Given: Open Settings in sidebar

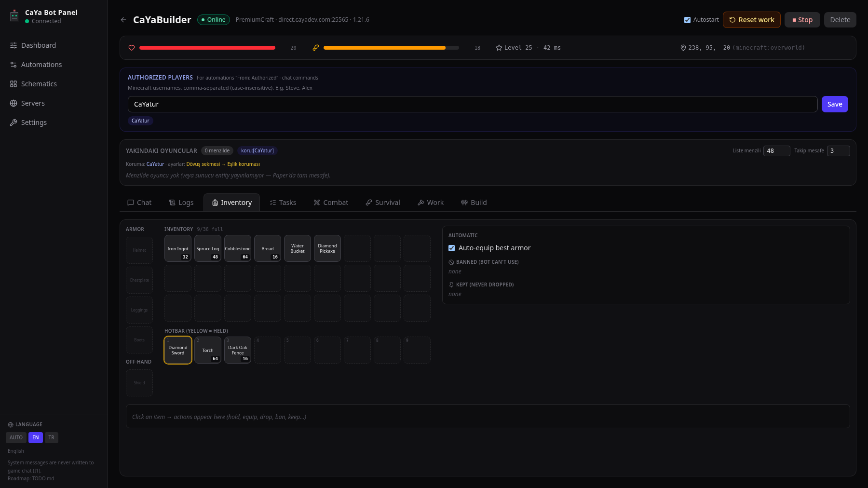Looking at the screenshot, I should coord(54,122).
